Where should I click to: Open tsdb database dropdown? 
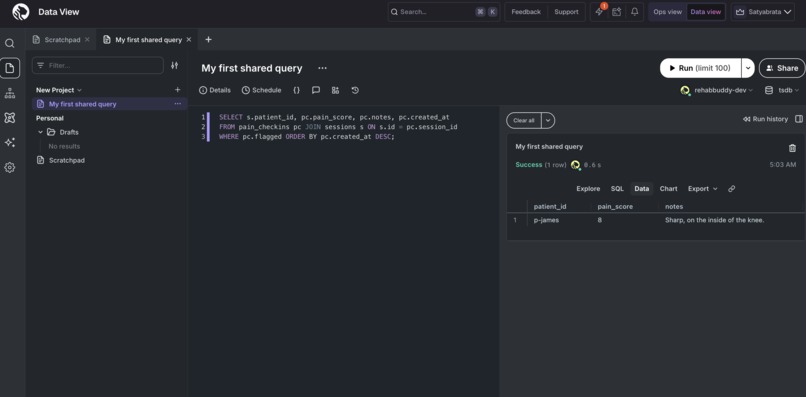click(782, 90)
